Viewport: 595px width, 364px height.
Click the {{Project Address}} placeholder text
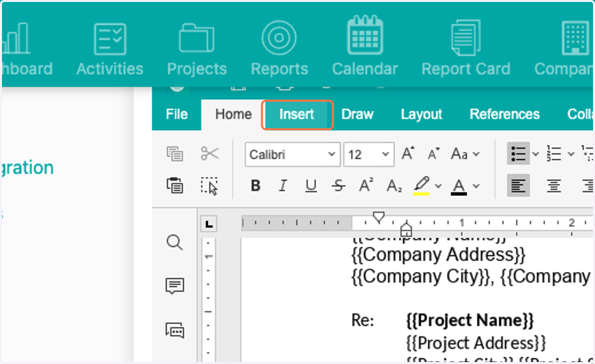coord(476,343)
